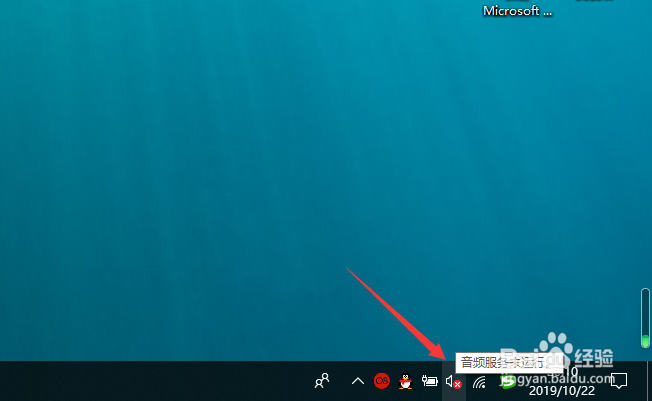Click the green vertical level gadget
652x401 pixels.
(x=645, y=318)
